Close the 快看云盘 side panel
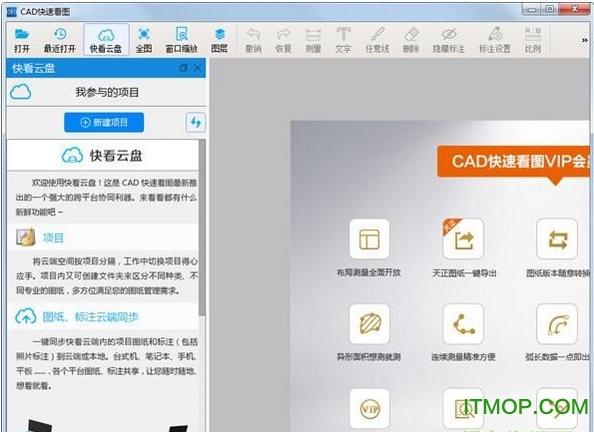The image size is (594, 432). (197, 68)
